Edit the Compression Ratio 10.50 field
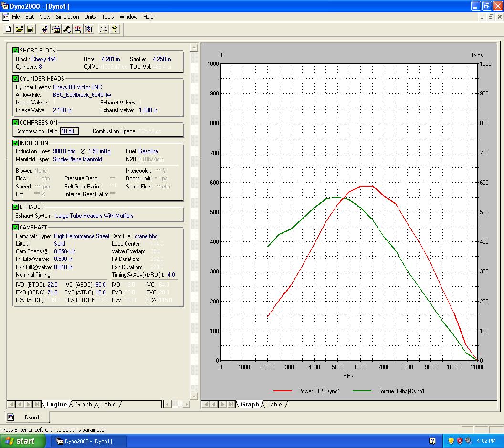The image size is (504, 448). (69, 131)
